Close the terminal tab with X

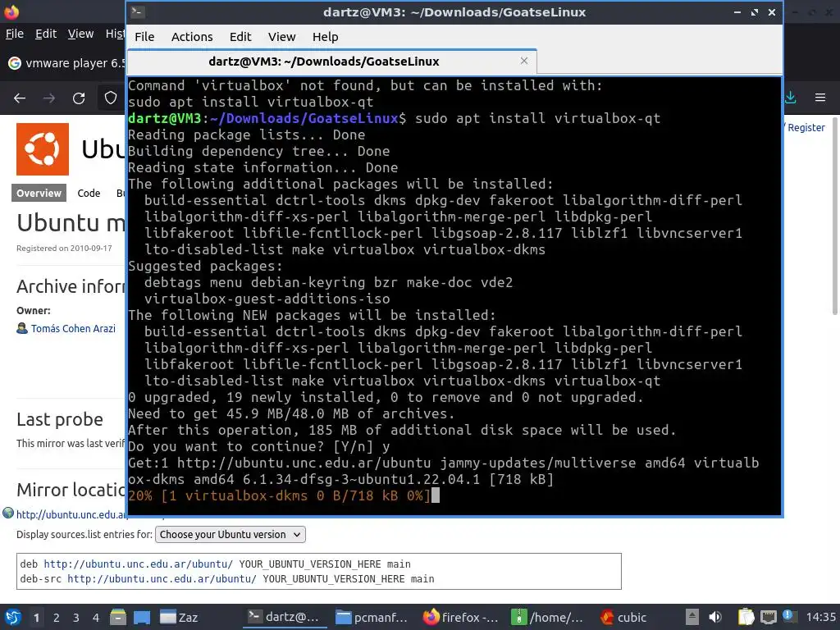pos(524,61)
